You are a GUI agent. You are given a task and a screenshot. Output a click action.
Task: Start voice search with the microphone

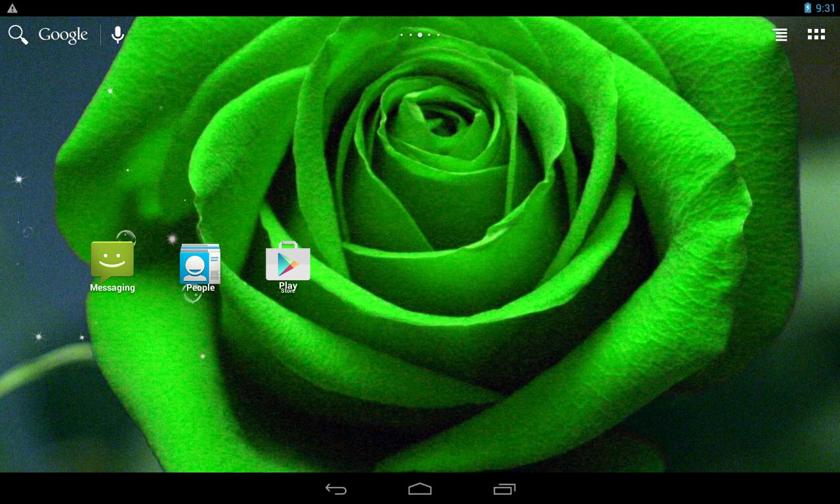click(117, 35)
